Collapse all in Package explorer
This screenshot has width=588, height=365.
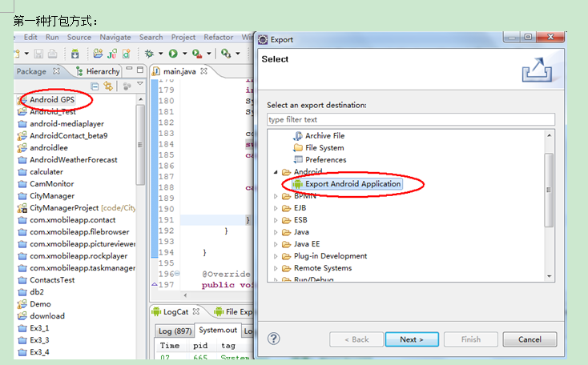[95, 86]
